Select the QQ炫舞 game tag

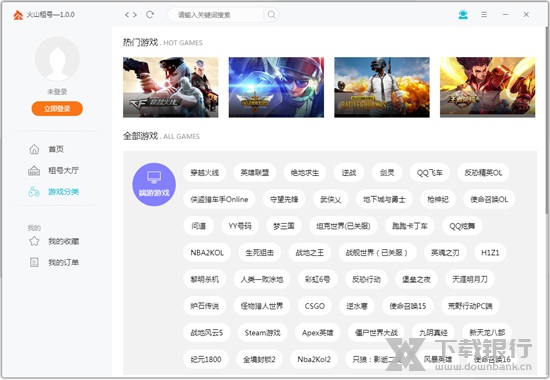tap(462, 226)
